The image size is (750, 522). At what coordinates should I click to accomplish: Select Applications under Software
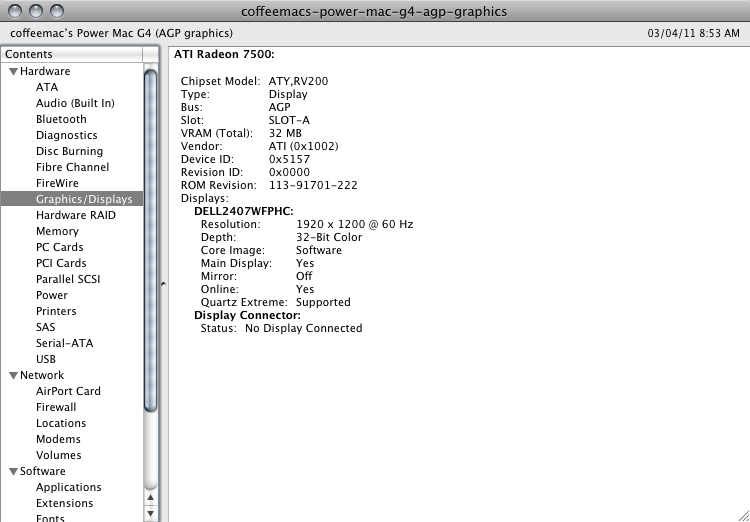tap(68, 487)
